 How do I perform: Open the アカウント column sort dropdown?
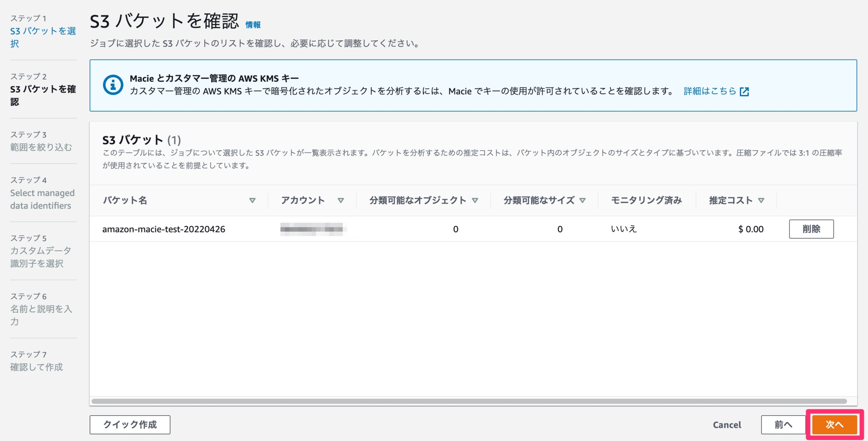pos(341,200)
